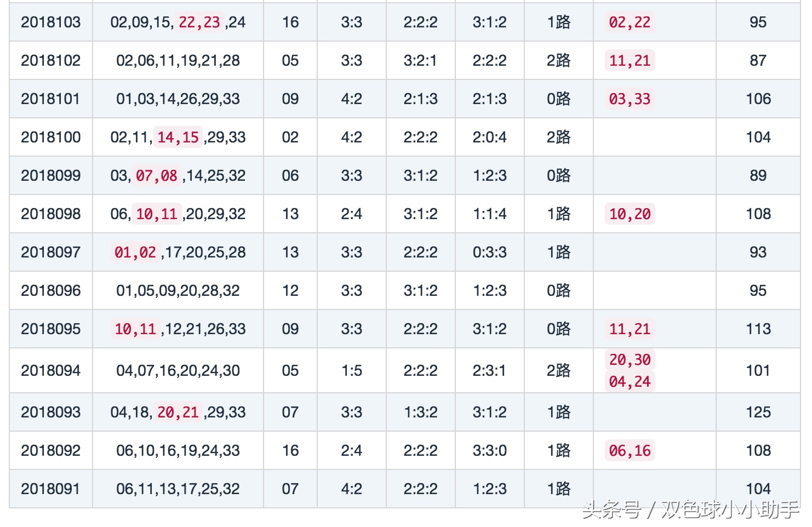Click the 11,21 tag in row 2018102
This screenshot has width=812, height=527.
coord(630,61)
